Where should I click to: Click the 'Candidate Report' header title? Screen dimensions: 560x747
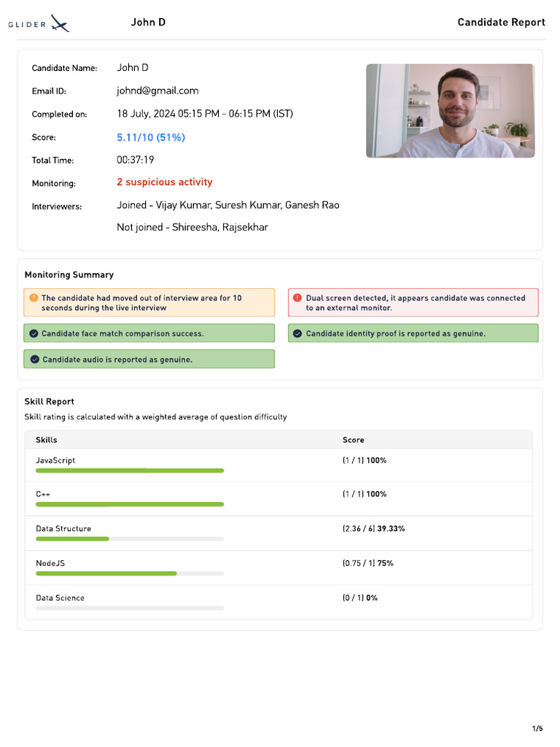point(502,23)
